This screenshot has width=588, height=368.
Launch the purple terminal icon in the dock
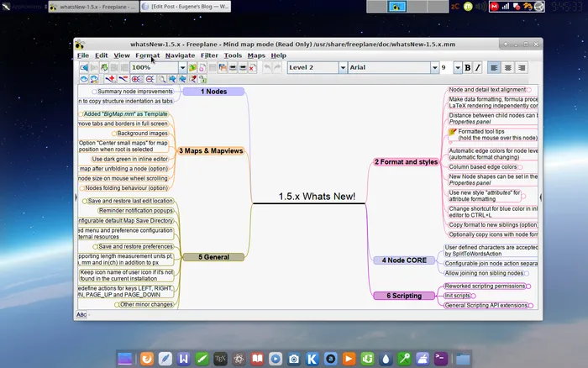pyautogui.click(x=441, y=359)
